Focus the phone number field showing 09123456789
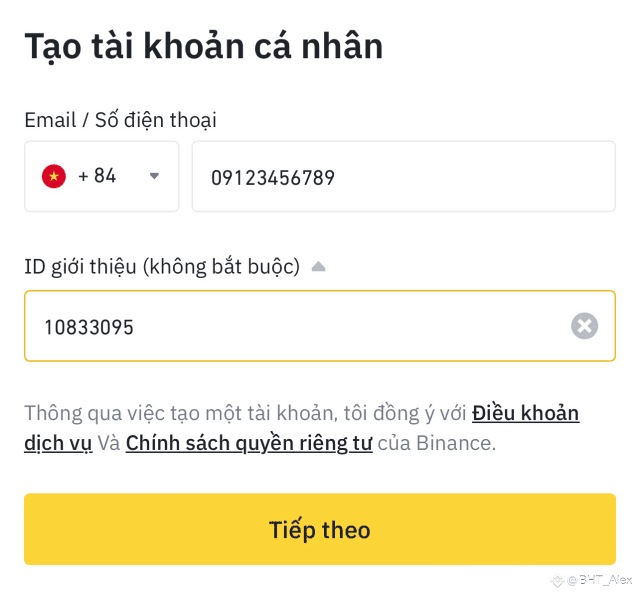 pos(403,176)
